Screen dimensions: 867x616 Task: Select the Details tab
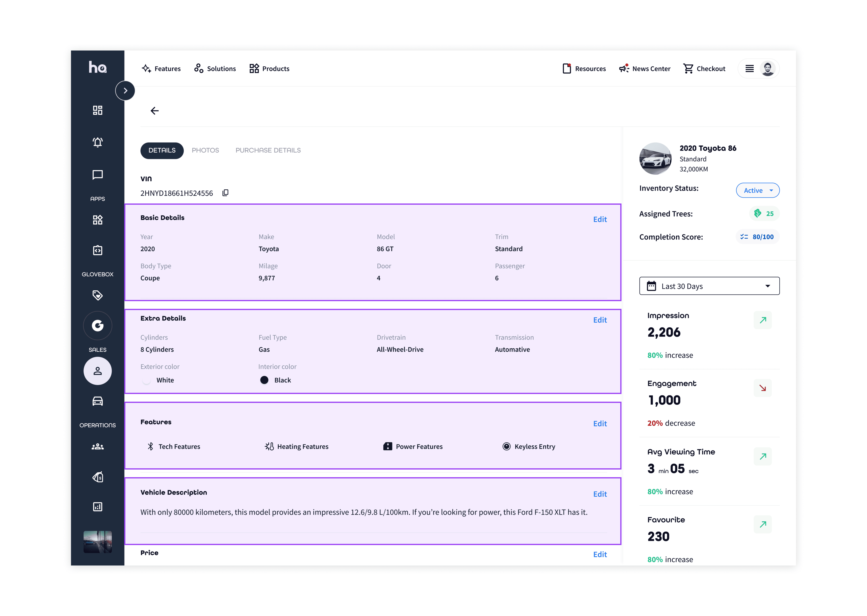tap(162, 151)
